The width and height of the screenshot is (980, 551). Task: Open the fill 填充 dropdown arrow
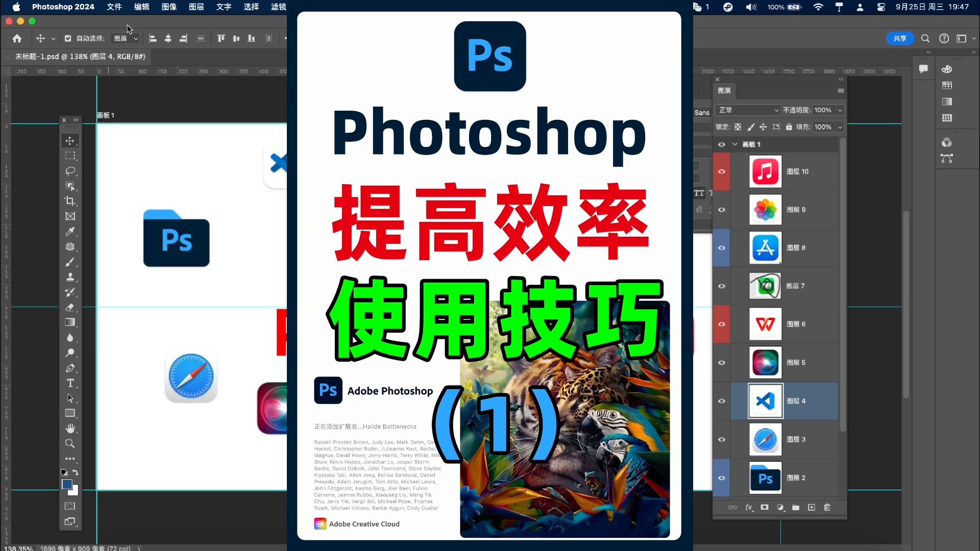(840, 127)
